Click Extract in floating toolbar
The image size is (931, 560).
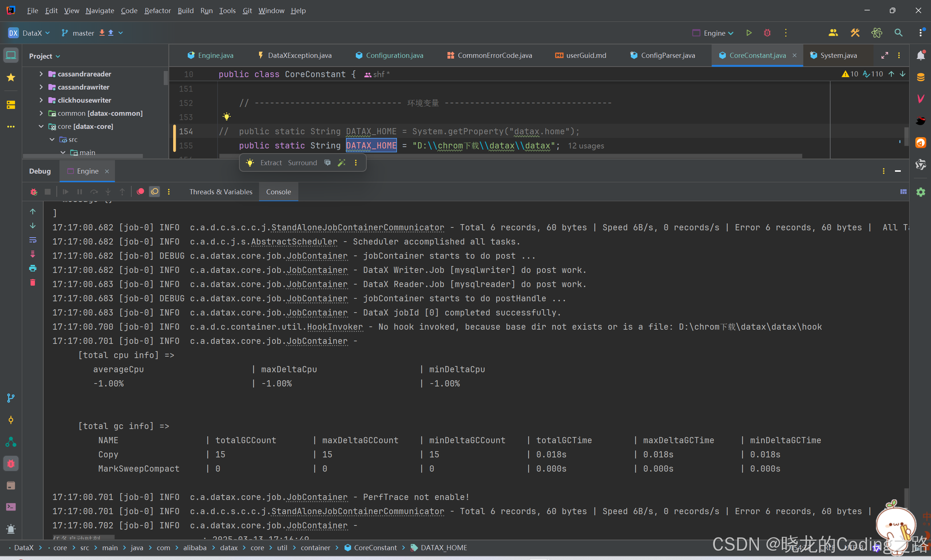[271, 163]
